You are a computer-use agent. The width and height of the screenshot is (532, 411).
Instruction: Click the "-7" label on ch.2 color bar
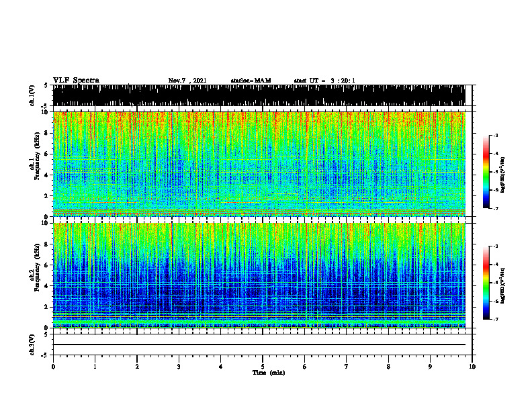[495, 320]
